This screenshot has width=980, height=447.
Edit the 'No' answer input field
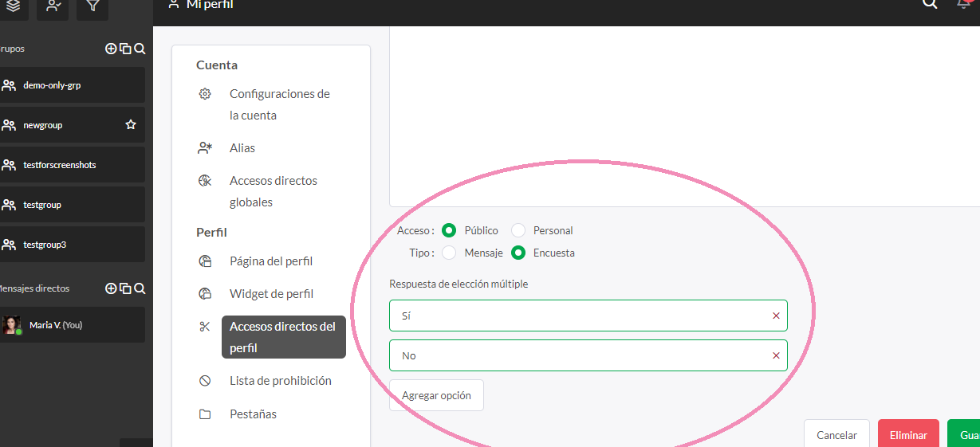tap(588, 355)
